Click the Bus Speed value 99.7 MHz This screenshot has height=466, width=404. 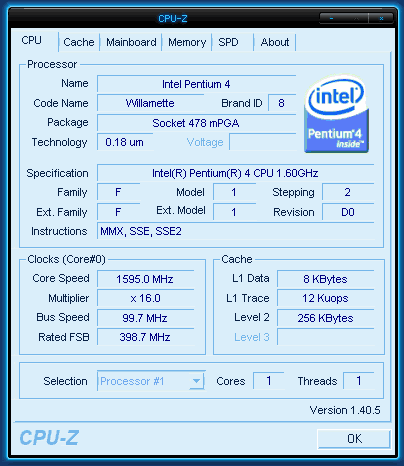coord(145,318)
